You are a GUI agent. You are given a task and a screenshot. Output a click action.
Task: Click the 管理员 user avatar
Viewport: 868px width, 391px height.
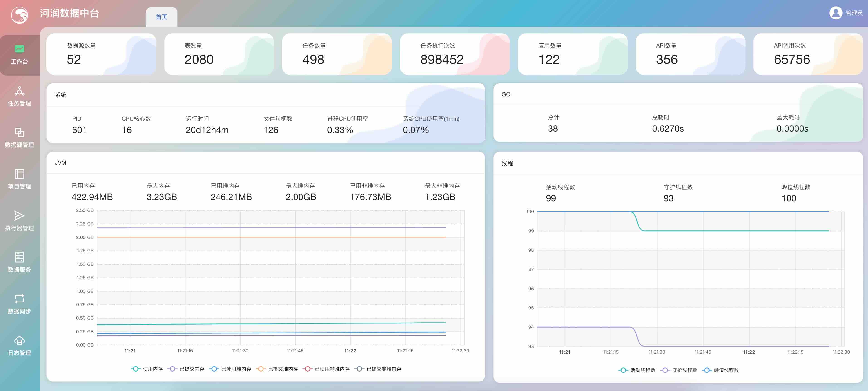(836, 13)
